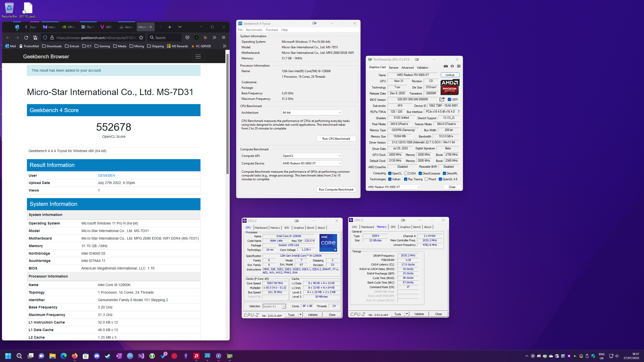This screenshot has width=644, height=362.
Task: Open Steam from taskbar
Action: click(108, 356)
